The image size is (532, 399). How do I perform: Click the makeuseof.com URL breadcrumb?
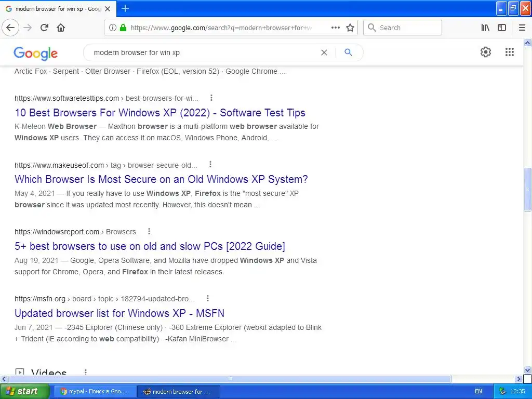(x=106, y=165)
